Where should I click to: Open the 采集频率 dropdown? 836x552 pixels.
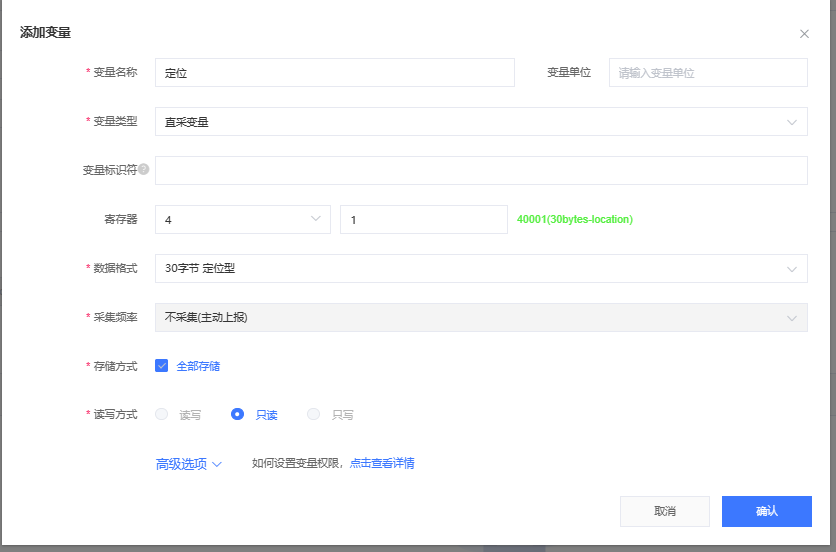(x=480, y=317)
